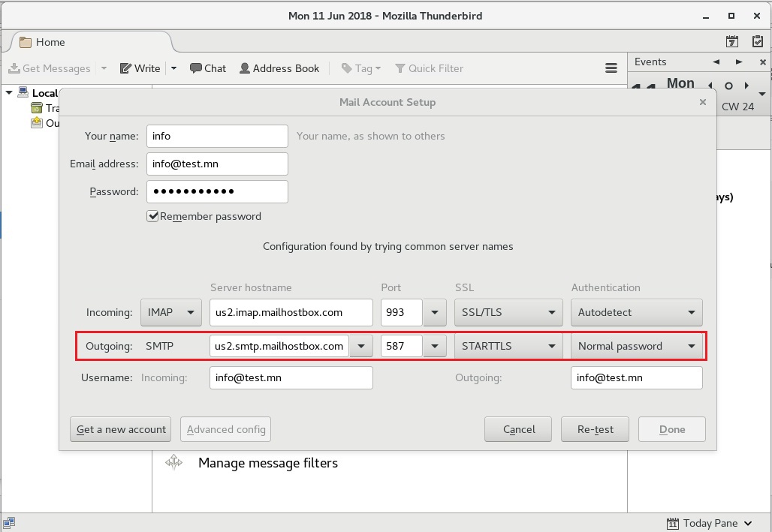Toggle the Quick Filter

click(429, 68)
